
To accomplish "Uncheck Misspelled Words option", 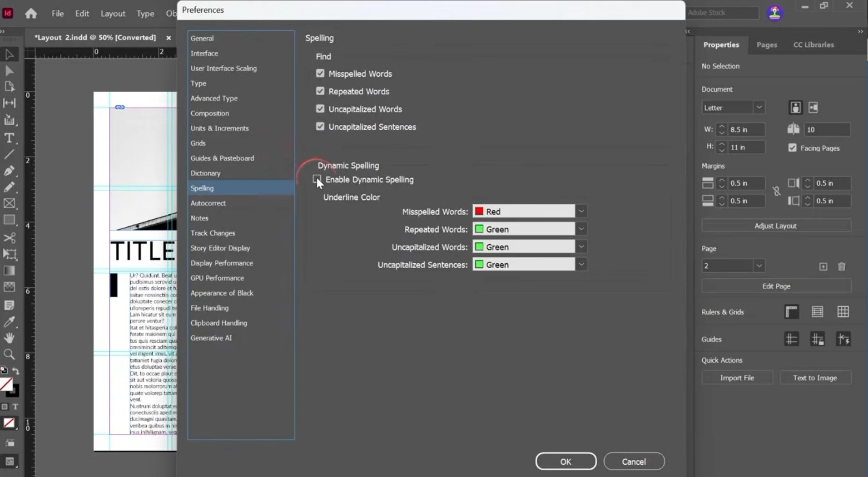I will pyautogui.click(x=320, y=73).
